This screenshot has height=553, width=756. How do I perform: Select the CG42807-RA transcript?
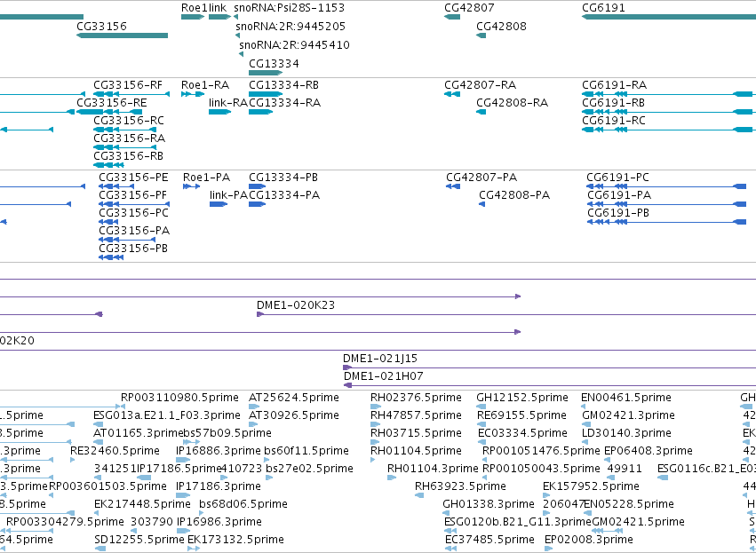(481, 85)
